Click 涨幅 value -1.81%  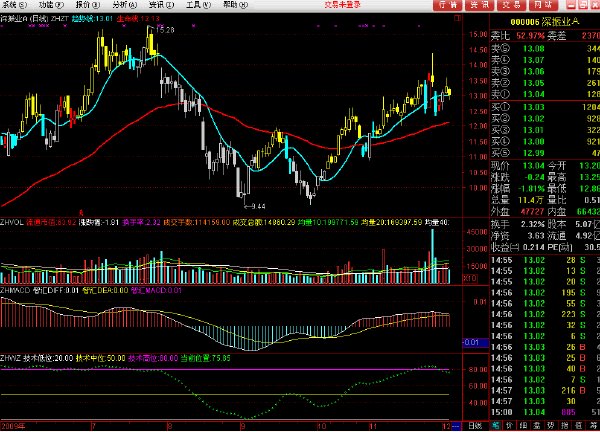point(532,189)
